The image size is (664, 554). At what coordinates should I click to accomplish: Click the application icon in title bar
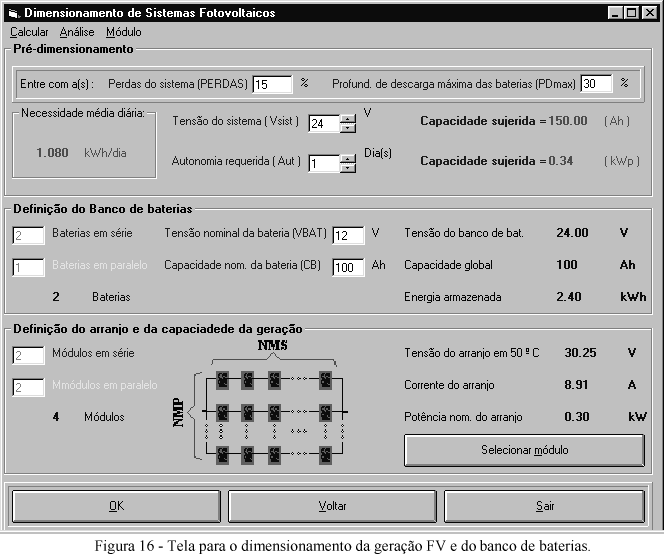pos(12,13)
